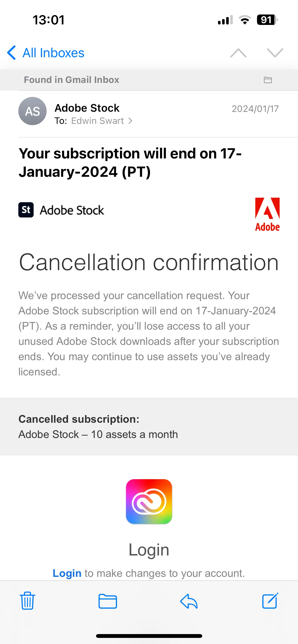Screen dimensions: 298x644
Task: Go to previous message with up arrow
Action: (238, 53)
